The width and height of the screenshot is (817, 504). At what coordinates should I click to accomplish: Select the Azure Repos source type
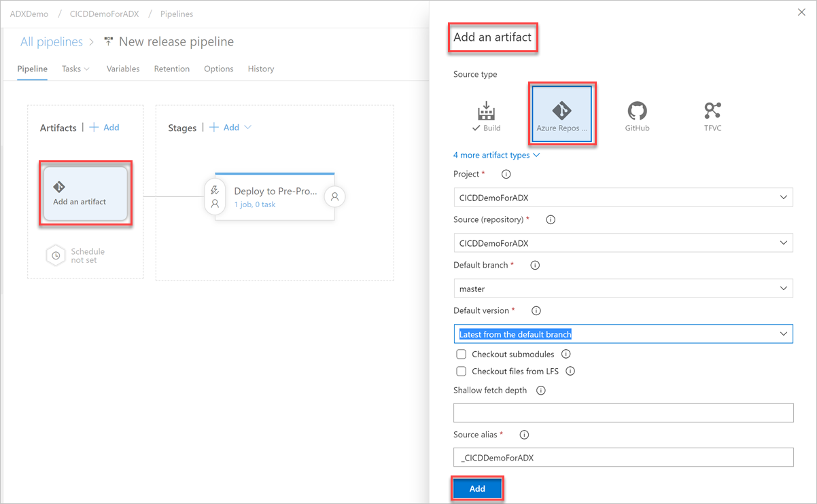pos(561,114)
